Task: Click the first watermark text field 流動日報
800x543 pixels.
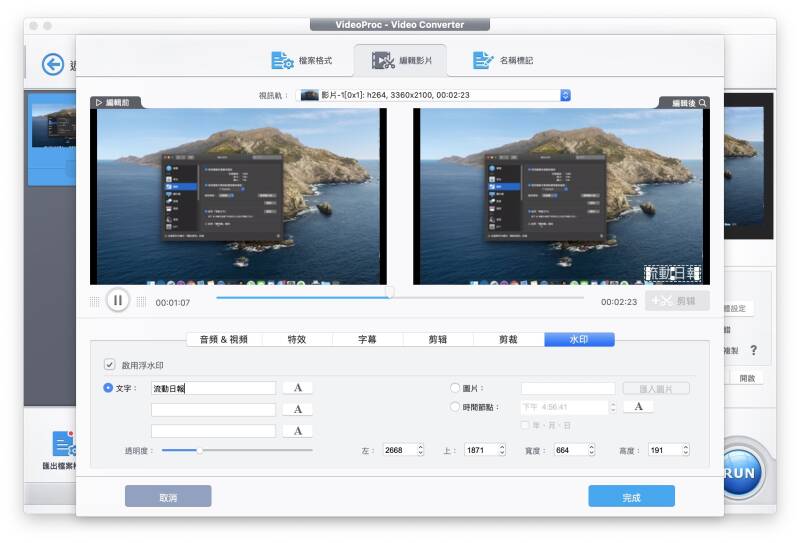Action: coord(213,388)
